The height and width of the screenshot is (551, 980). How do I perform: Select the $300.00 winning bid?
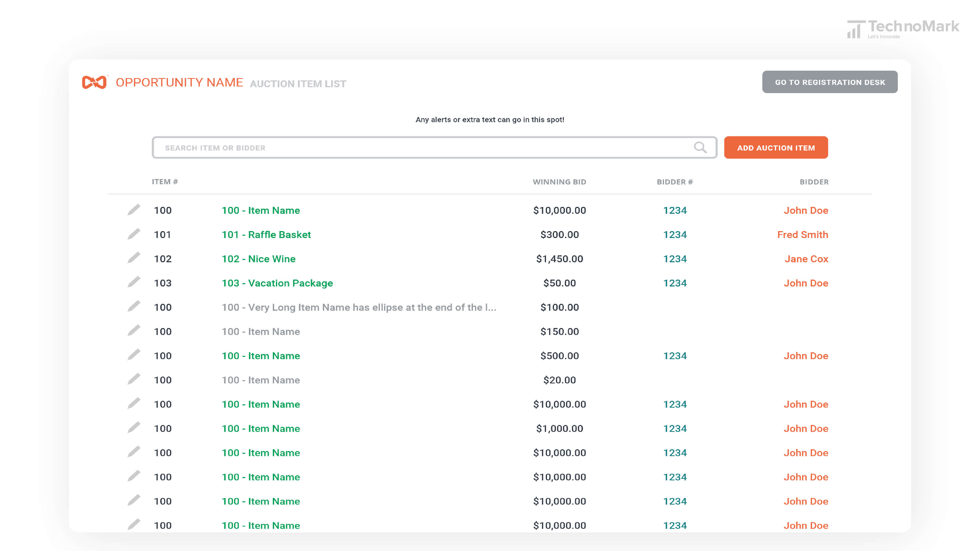point(560,235)
